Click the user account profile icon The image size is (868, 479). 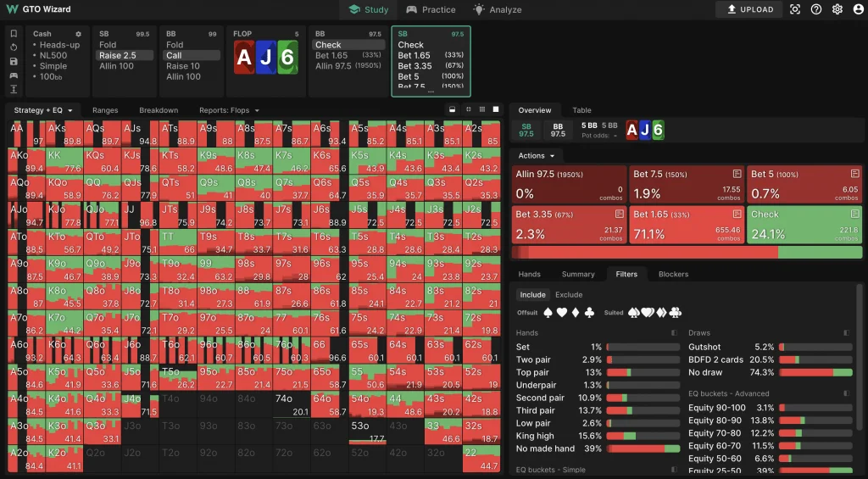(858, 9)
